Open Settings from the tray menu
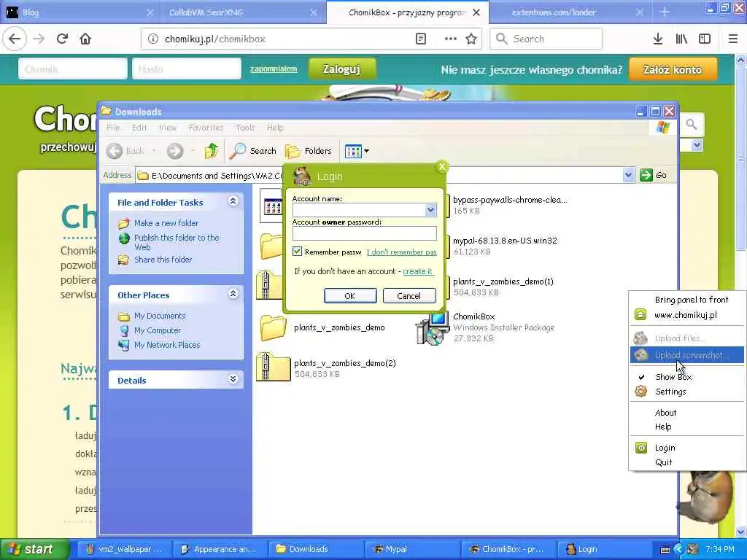This screenshot has width=747, height=560. (687, 392)
